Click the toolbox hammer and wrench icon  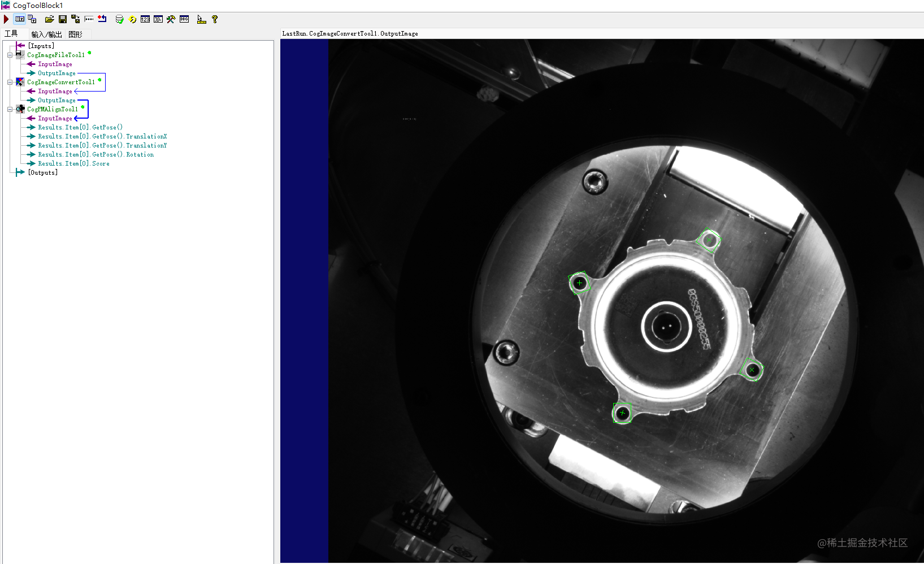[171, 19]
